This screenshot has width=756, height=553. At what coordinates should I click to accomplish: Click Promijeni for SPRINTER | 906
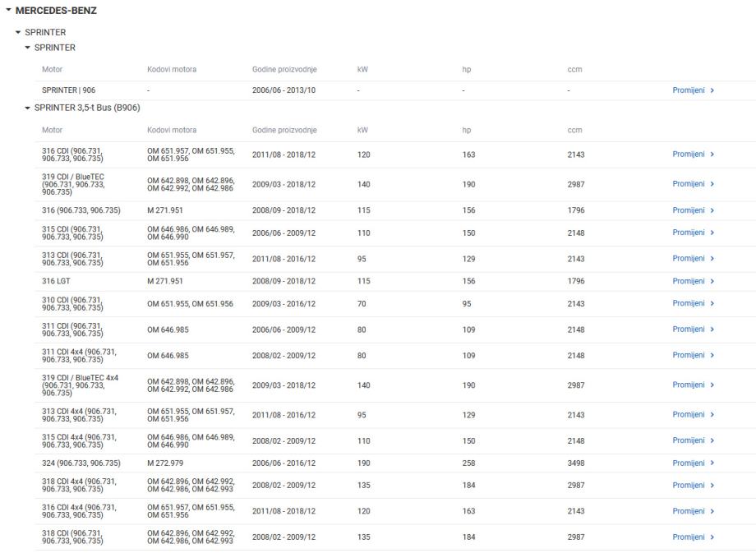pyautogui.click(x=693, y=90)
